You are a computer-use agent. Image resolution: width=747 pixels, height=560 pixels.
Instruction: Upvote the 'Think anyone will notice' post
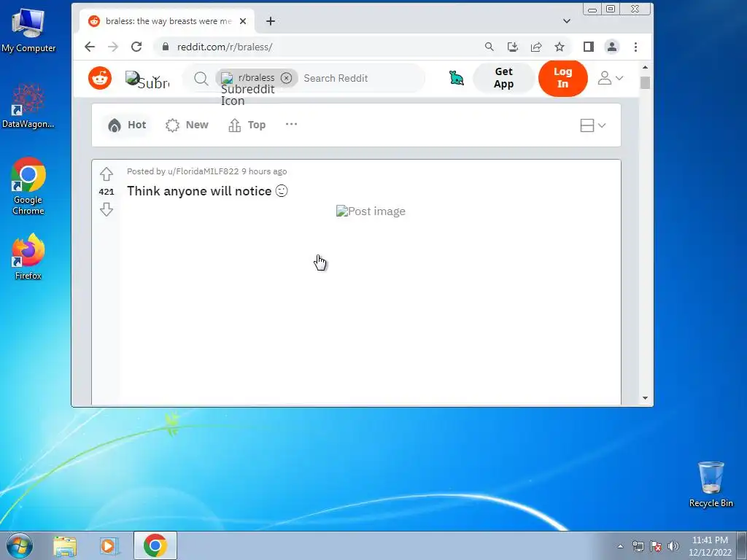click(x=107, y=174)
